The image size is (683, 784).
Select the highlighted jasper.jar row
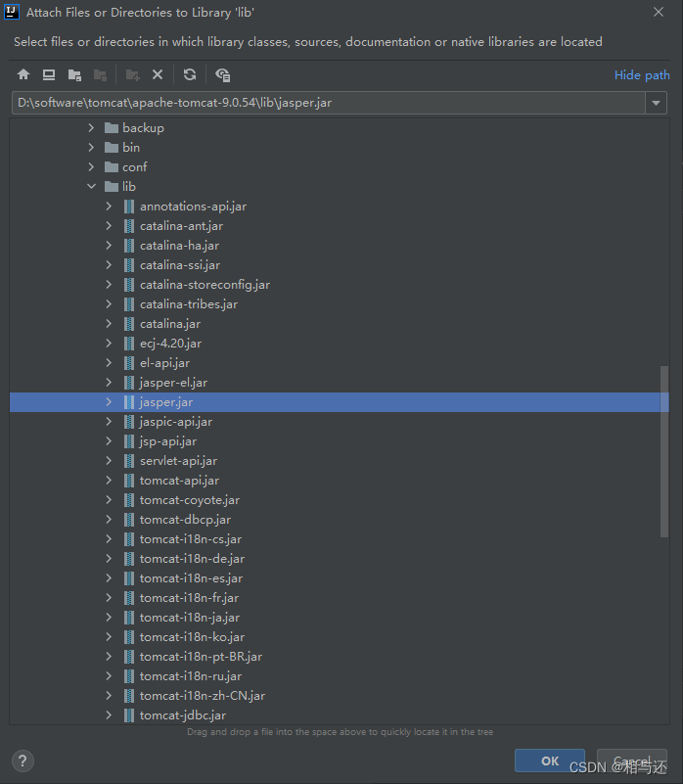339,402
